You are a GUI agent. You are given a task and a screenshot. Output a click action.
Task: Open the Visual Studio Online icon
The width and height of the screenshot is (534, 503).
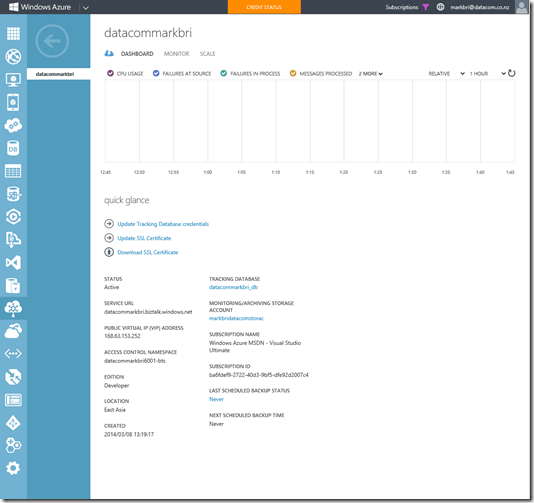(x=13, y=263)
